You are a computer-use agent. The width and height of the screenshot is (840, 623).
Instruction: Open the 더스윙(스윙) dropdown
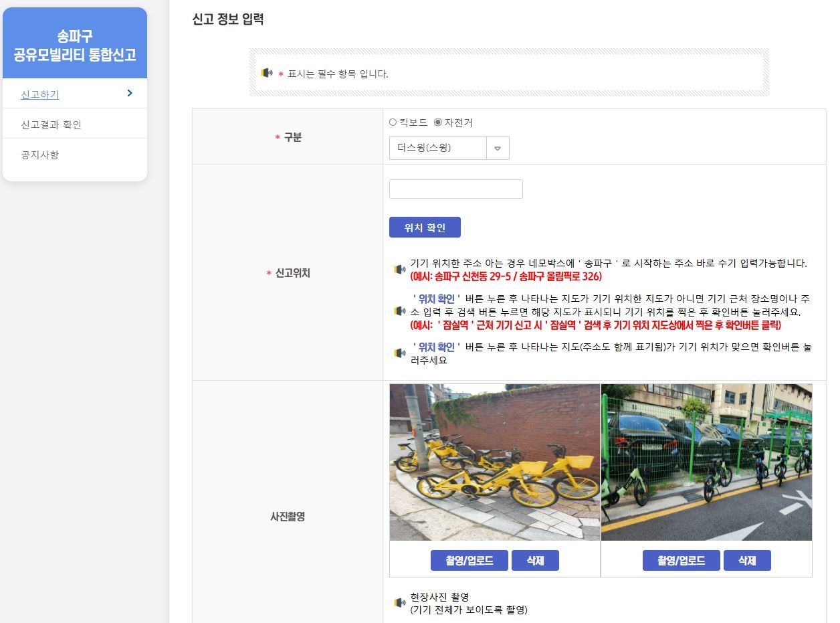(449, 148)
